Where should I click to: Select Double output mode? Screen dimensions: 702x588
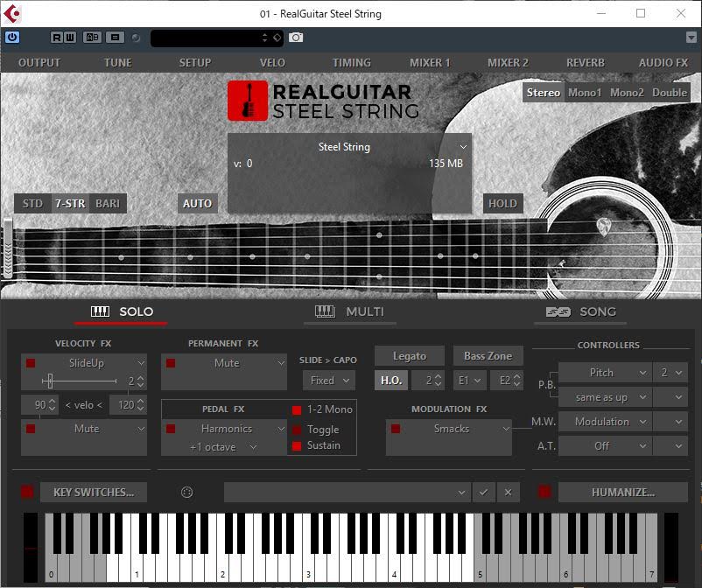coord(670,93)
